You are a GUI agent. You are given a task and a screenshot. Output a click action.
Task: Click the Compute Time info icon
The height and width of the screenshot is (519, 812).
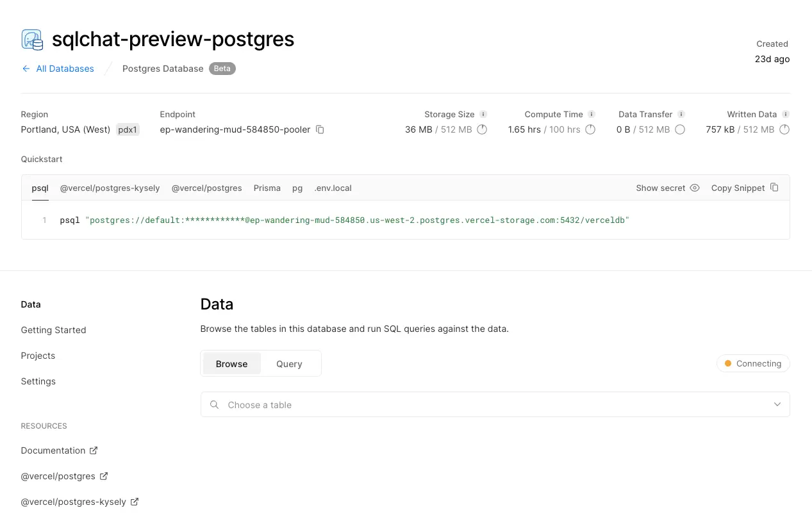tap(592, 114)
